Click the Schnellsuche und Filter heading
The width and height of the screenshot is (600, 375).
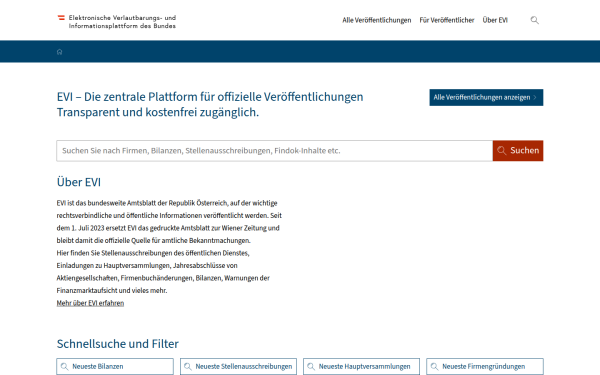tap(118, 344)
